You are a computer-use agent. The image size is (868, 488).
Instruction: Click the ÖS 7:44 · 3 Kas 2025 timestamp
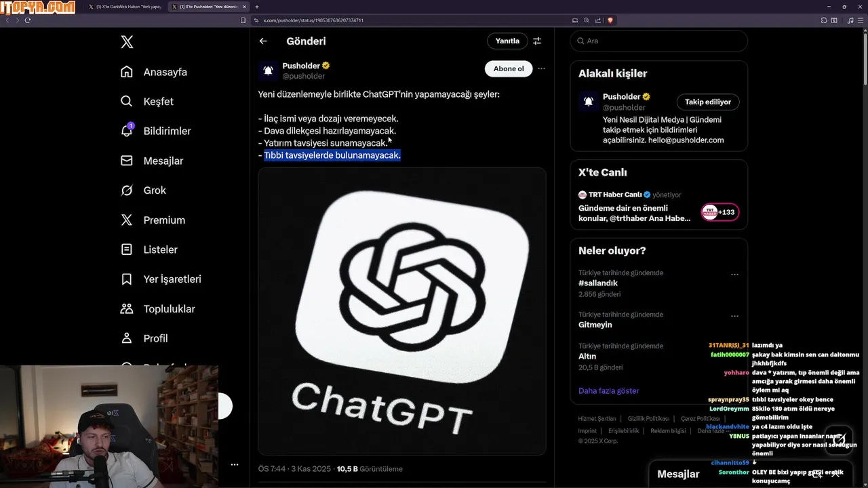[x=294, y=469]
